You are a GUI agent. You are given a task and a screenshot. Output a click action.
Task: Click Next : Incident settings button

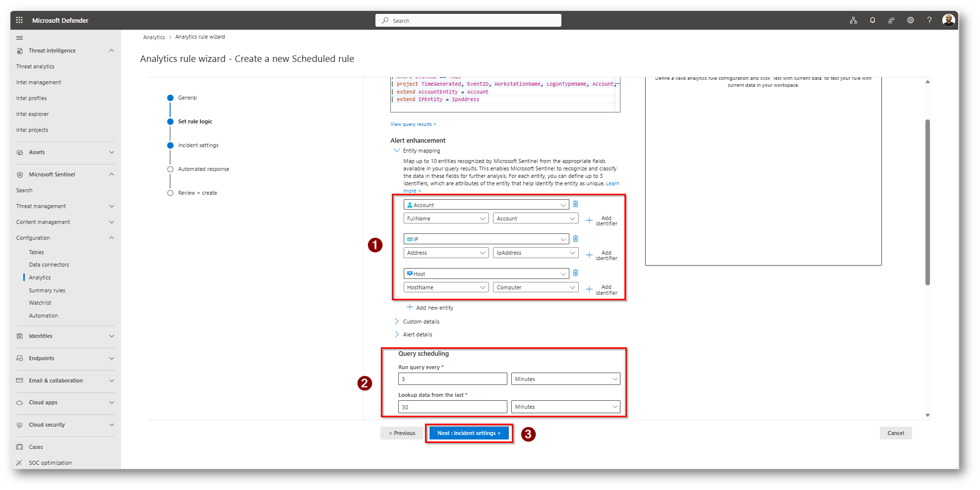[469, 433]
